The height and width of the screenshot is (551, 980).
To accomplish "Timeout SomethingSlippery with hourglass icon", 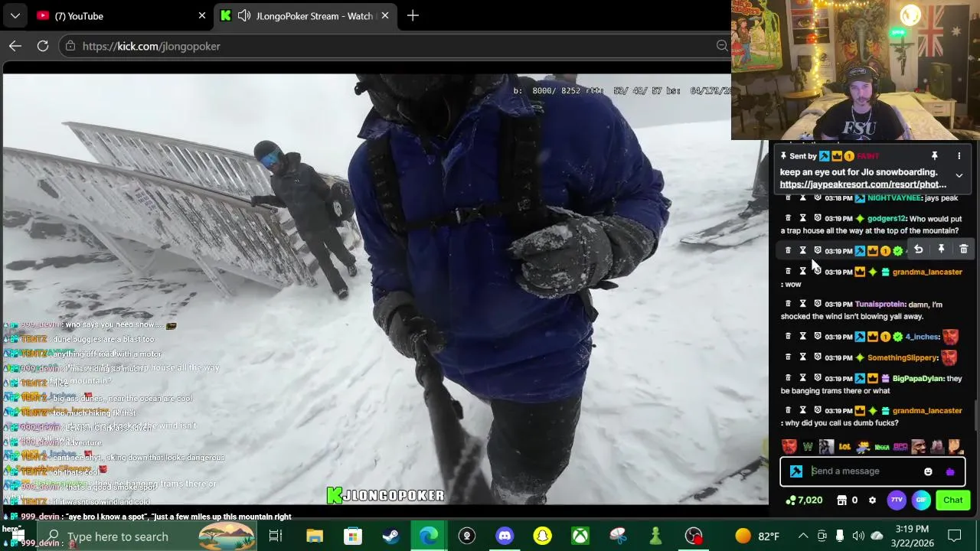I will point(802,357).
